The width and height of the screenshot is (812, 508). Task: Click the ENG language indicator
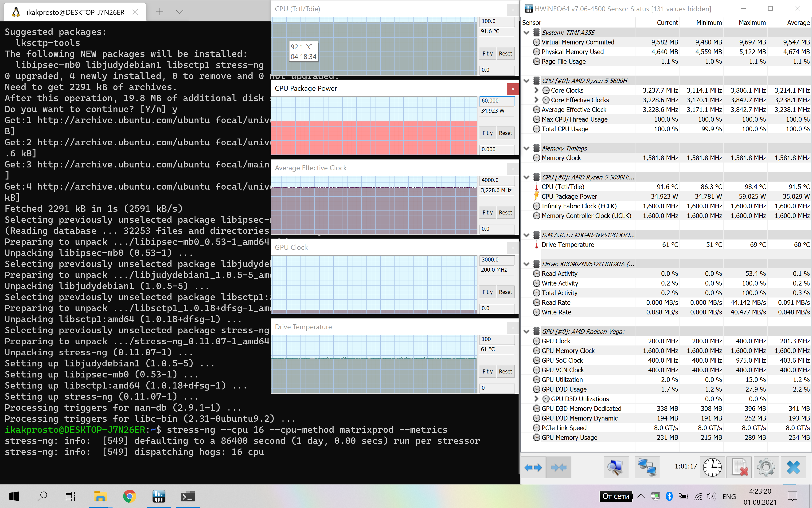[x=729, y=496]
